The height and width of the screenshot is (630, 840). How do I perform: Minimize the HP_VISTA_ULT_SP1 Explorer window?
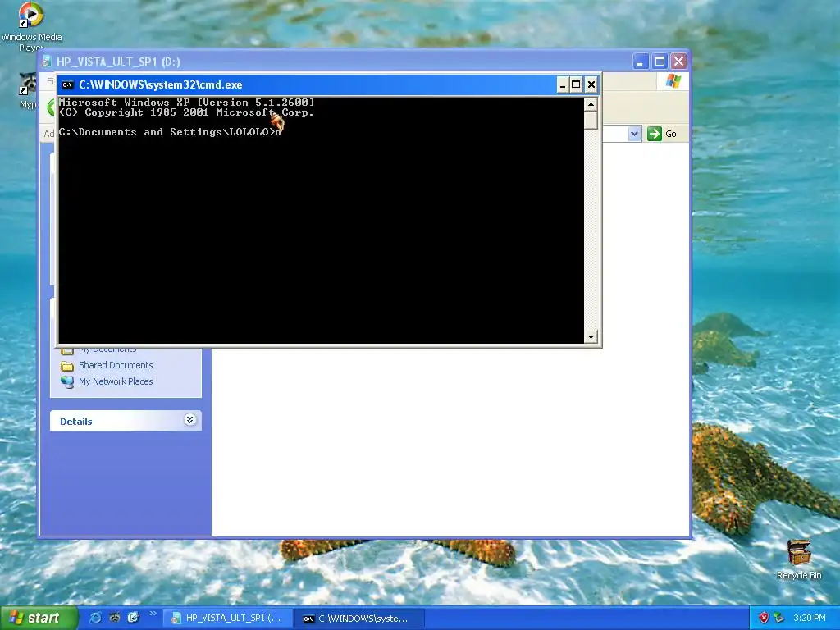(640, 62)
